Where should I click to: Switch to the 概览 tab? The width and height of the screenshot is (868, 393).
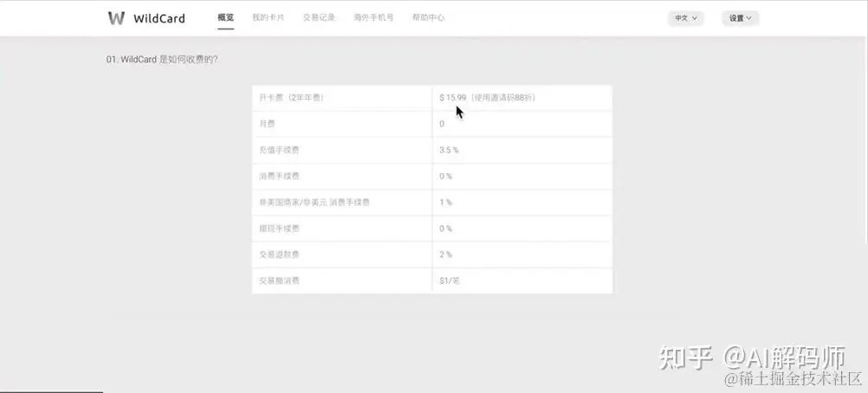226,17
